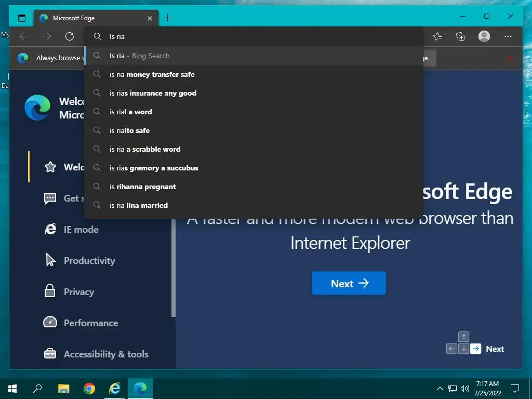Select the Microsoft Edge tab
The height and width of the screenshot is (399, 532).
click(96, 18)
